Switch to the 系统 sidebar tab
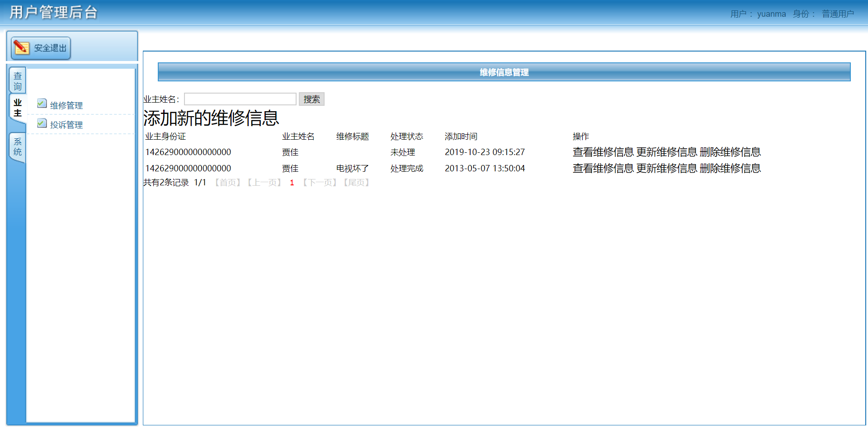Screen dimensions: 868x429 coord(17,146)
